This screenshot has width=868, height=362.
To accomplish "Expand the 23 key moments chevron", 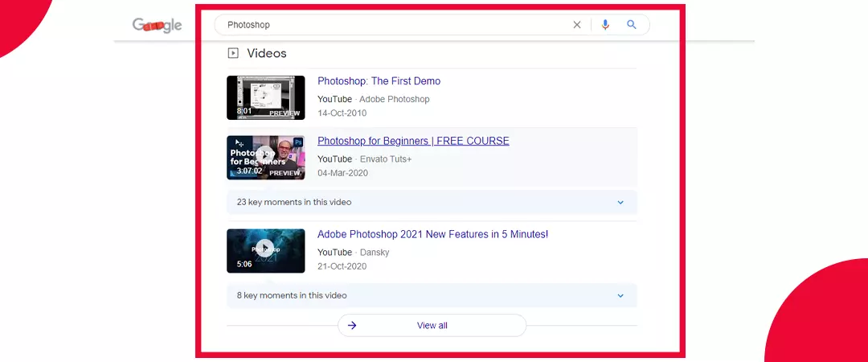I will [620, 203].
